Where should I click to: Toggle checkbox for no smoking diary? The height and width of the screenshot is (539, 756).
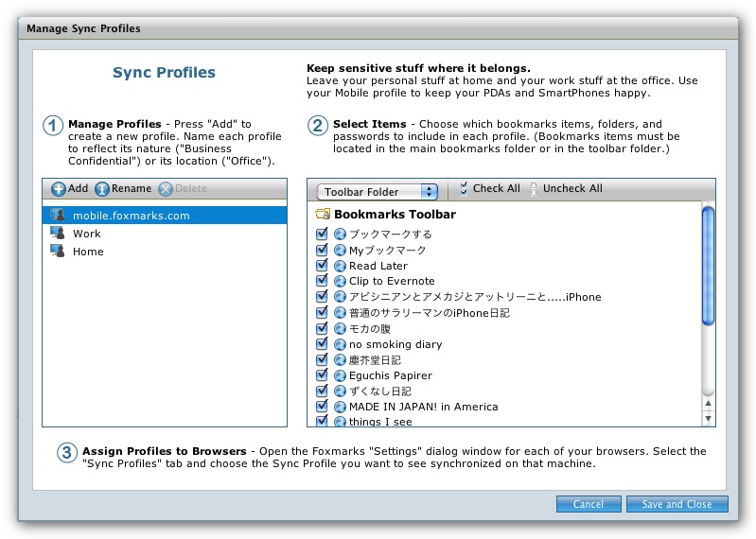point(322,343)
